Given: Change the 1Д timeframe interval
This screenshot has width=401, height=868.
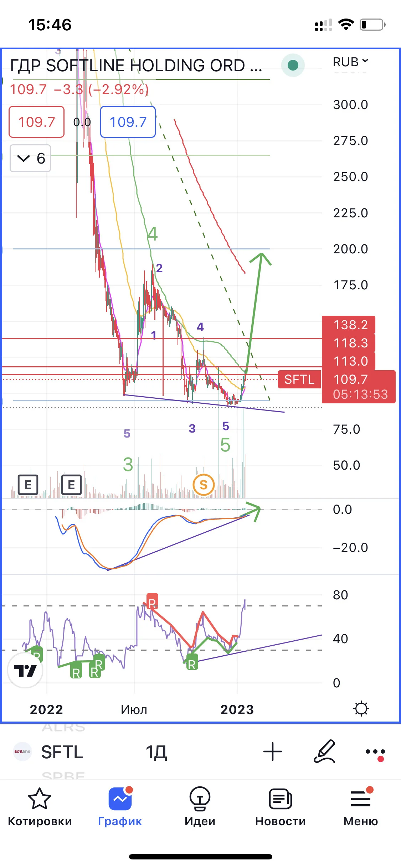Looking at the screenshot, I should (156, 752).
